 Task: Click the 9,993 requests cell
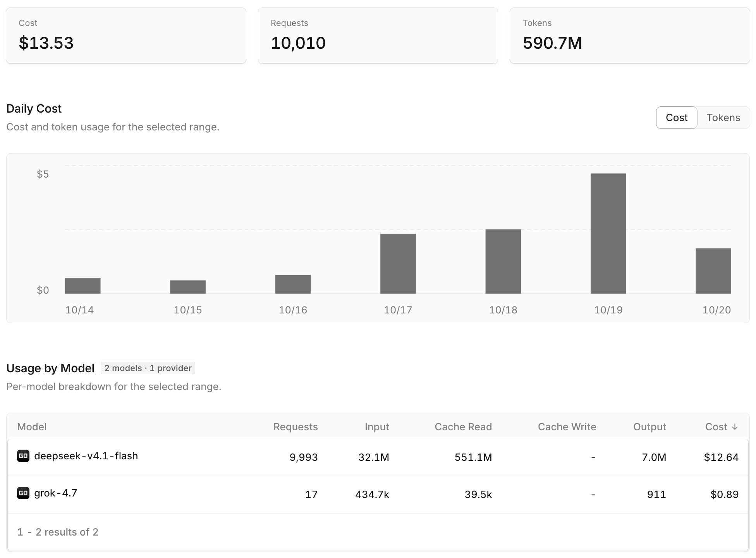(x=304, y=457)
